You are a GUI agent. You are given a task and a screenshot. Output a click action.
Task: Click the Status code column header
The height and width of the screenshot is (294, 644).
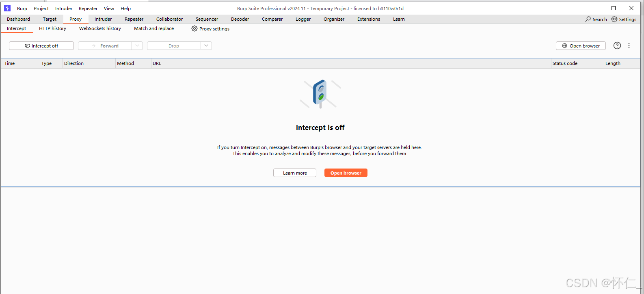pos(577,63)
